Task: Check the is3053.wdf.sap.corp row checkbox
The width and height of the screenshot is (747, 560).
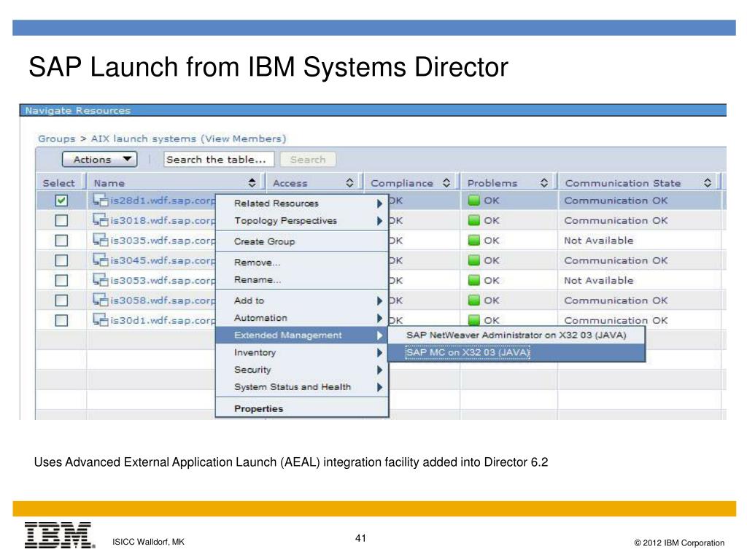Action: point(61,281)
